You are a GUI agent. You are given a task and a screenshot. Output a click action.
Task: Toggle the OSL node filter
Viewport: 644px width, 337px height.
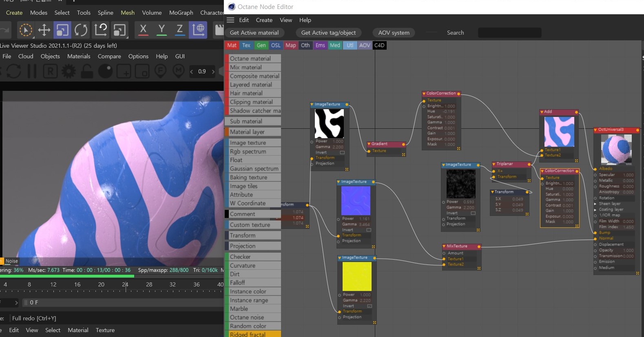(x=276, y=45)
